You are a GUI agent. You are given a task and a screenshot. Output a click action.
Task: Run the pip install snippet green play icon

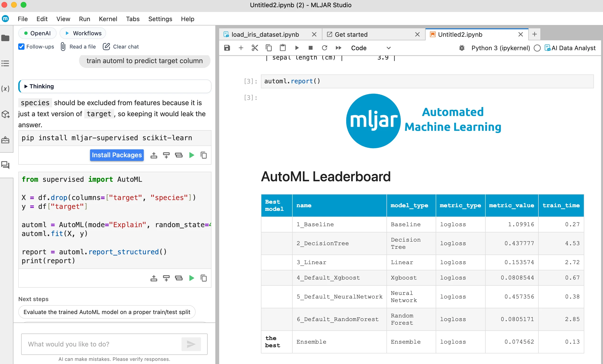click(192, 155)
